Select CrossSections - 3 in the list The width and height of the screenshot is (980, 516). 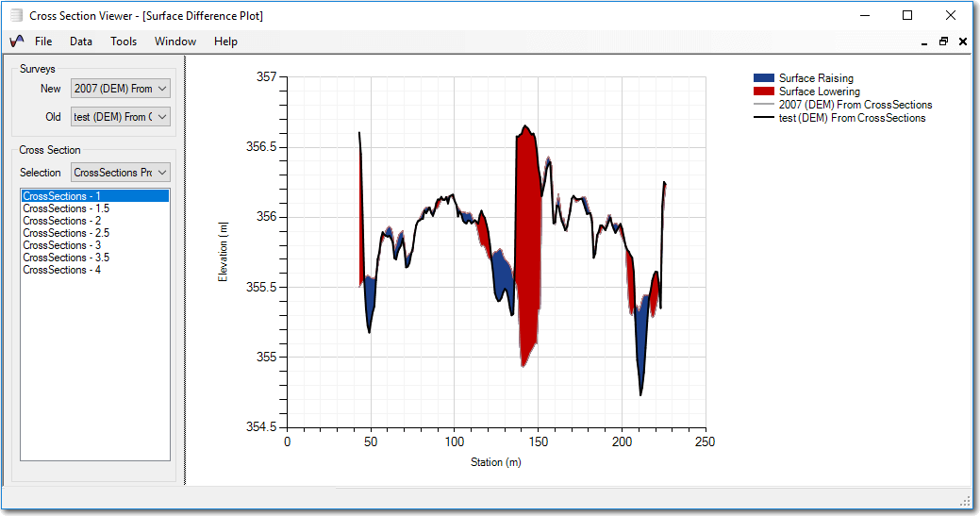(x=61, y=245)
